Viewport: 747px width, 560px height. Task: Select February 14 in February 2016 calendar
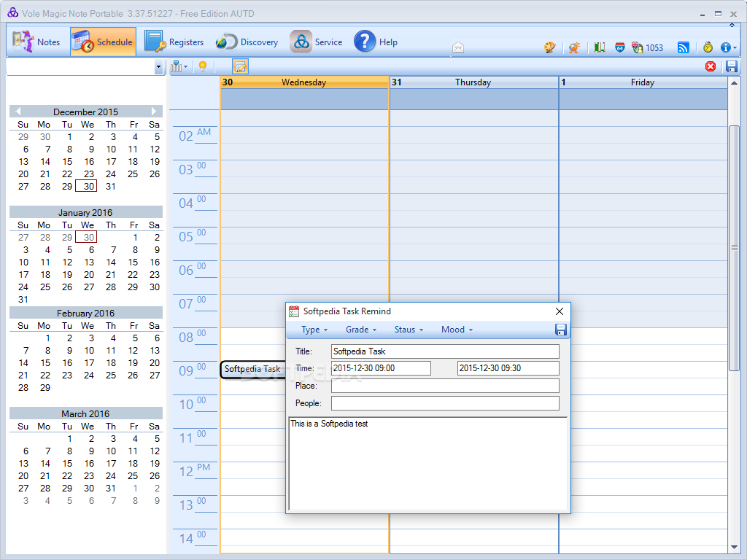pyautogui.click(x=23, y=362)
